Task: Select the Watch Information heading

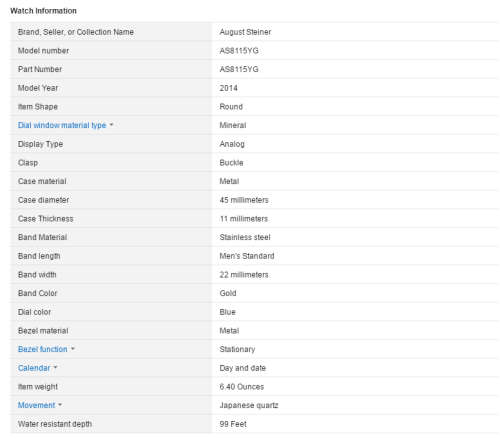Action: [x=43, y=11]
